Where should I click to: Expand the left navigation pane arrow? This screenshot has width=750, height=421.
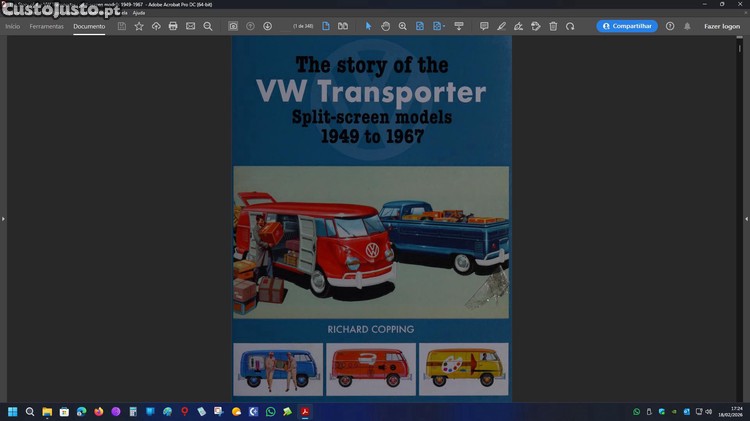tap(3, 218)
